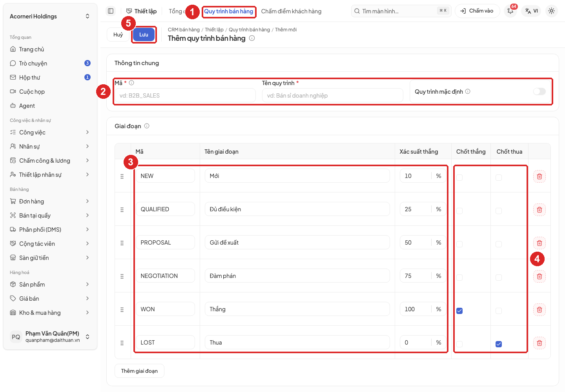Expand the Nhân sự sidebar menu
The image size is (565, 392).
click(x=50, y=146)
